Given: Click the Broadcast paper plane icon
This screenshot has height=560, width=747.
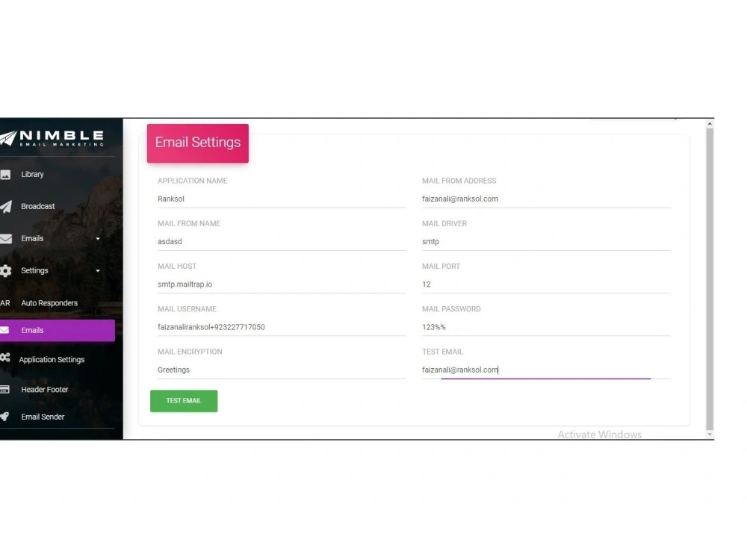Looking at the screenshot, I should [x=6, y=207].
